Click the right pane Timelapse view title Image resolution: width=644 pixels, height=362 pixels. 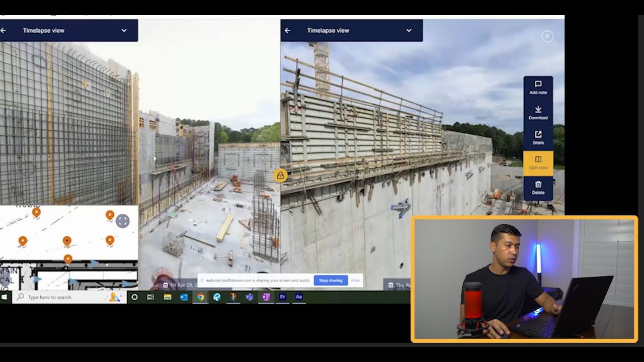[328, 30]
